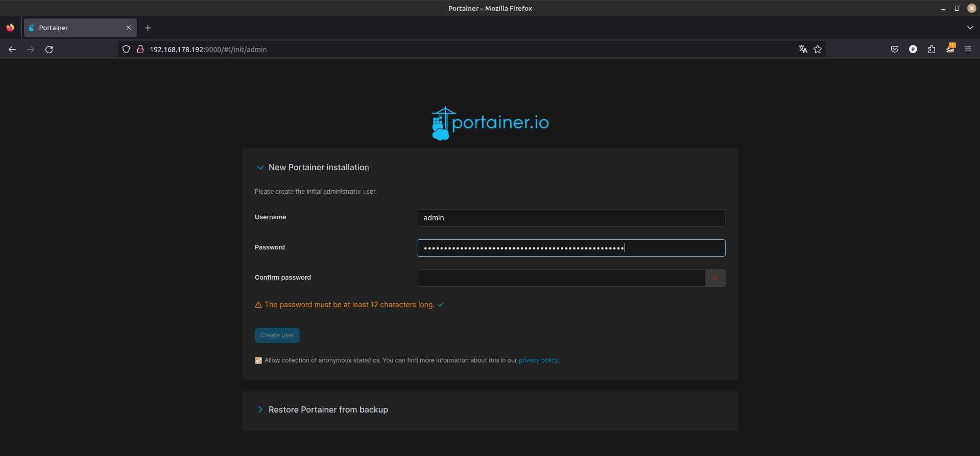Image resolution: width=980 pixels, height=456 pixels.
Task: Collapse the New Portainer installation section
Action: pyautogui.click(x=260, y=168)
